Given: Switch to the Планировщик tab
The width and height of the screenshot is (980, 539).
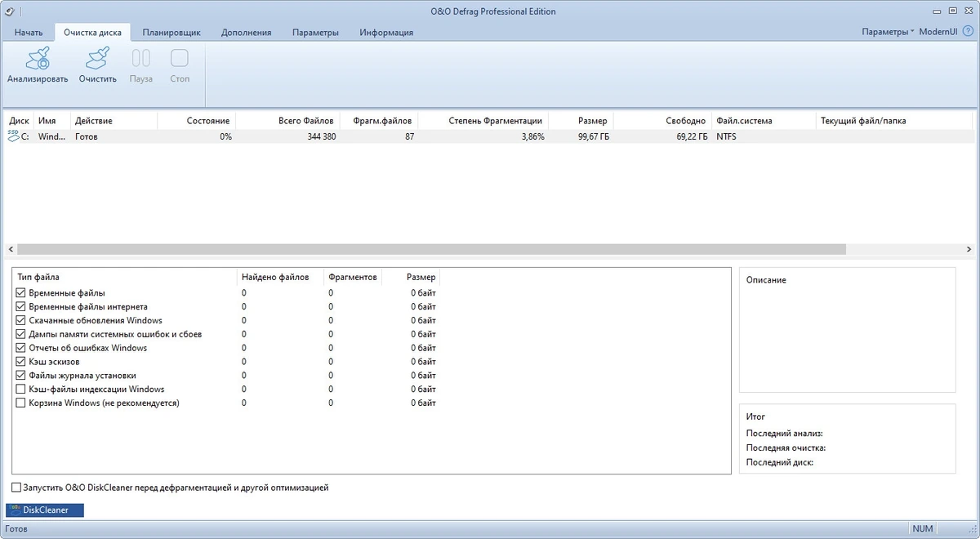Looking at the screenshot, I should tap(171, 33).
